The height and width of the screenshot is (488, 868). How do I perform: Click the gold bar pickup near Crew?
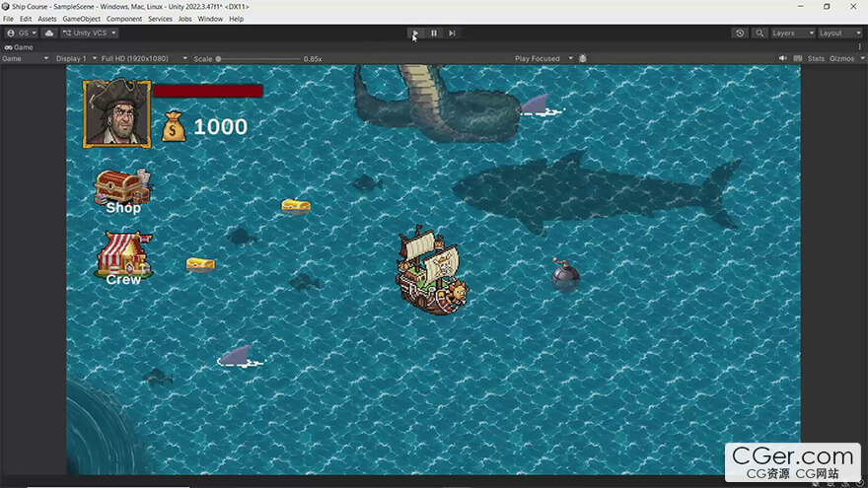click(200, 264)
